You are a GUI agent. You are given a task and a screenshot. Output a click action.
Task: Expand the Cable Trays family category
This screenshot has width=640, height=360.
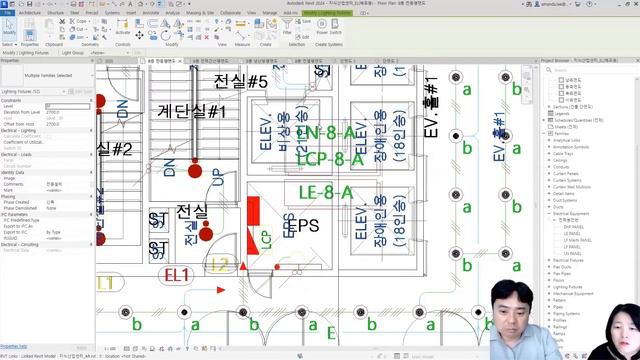(x=549, y=154)
